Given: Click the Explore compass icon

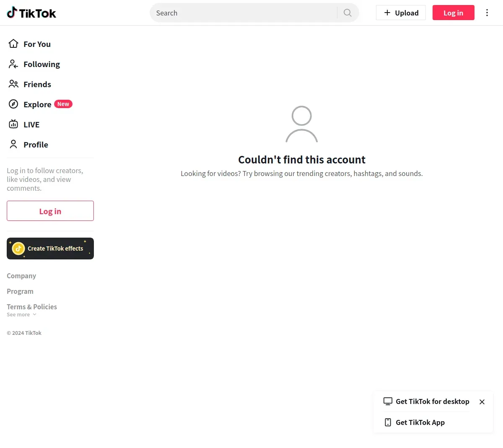Looking at the screenshot, I should point(13,104).
